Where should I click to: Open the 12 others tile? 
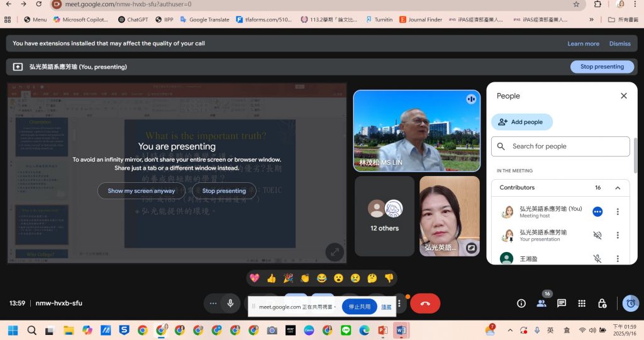[x=384, y=216]
